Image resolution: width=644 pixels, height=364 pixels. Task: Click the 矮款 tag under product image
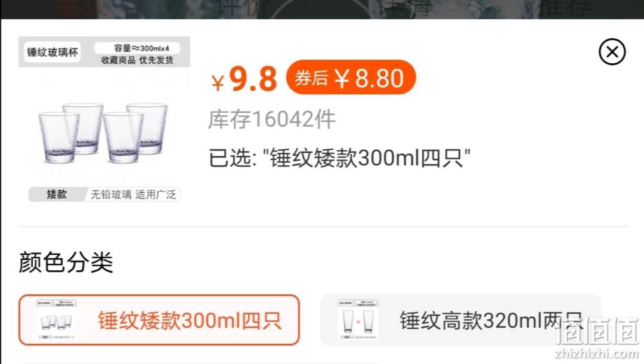(57, 195)
